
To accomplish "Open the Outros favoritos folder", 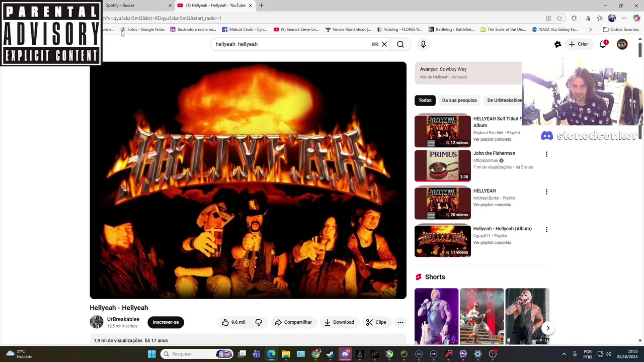I will coord(621,30).
